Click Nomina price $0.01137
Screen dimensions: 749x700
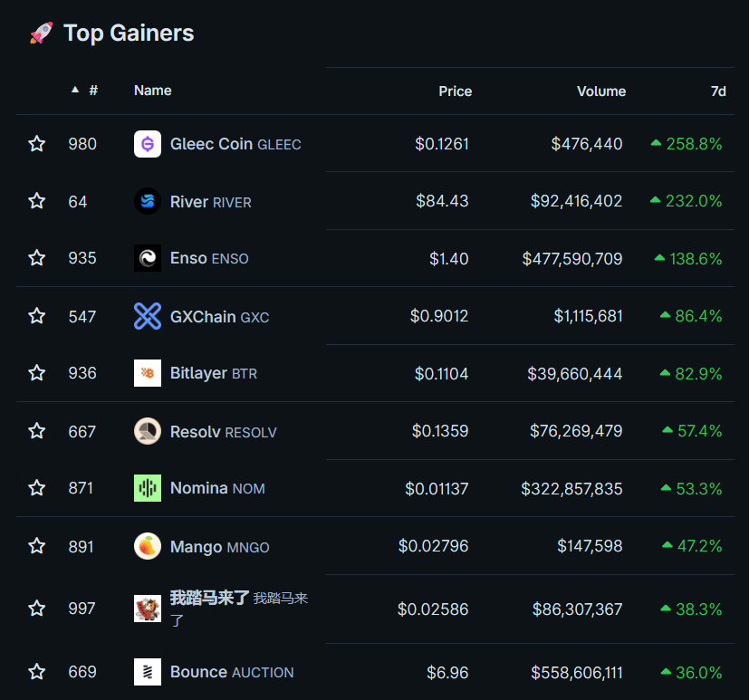tap(437, 488)
